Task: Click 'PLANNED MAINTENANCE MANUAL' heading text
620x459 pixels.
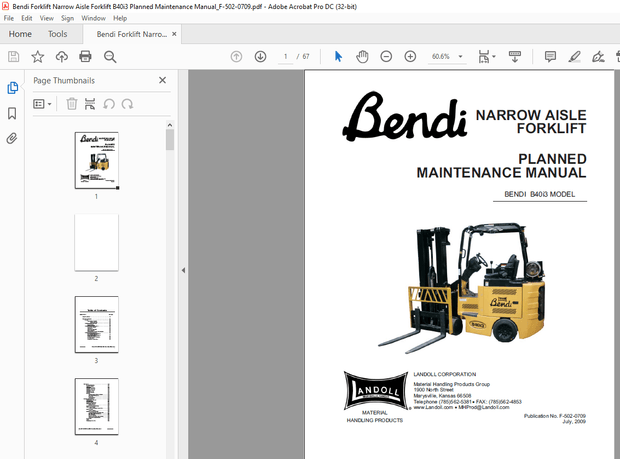Action: pos(501,166)
